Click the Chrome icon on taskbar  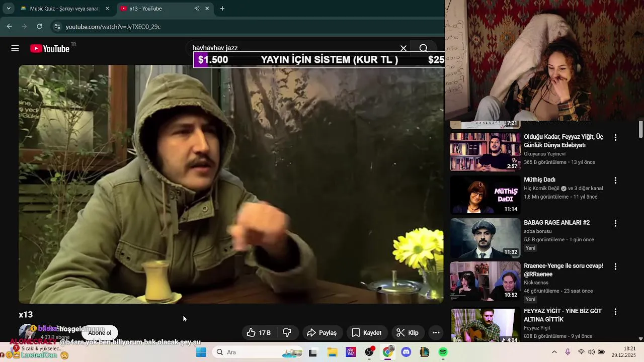tap(387, 352)
